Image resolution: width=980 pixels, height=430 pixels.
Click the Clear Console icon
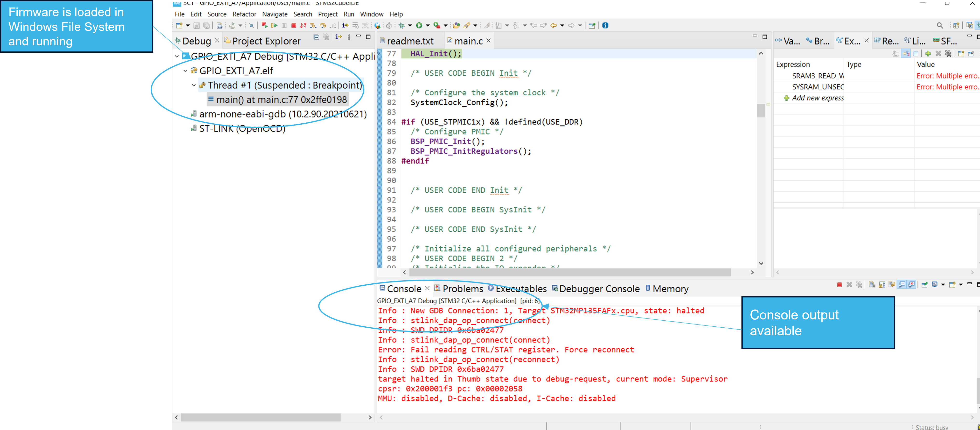pyautogui.click(x=872, y=285)
